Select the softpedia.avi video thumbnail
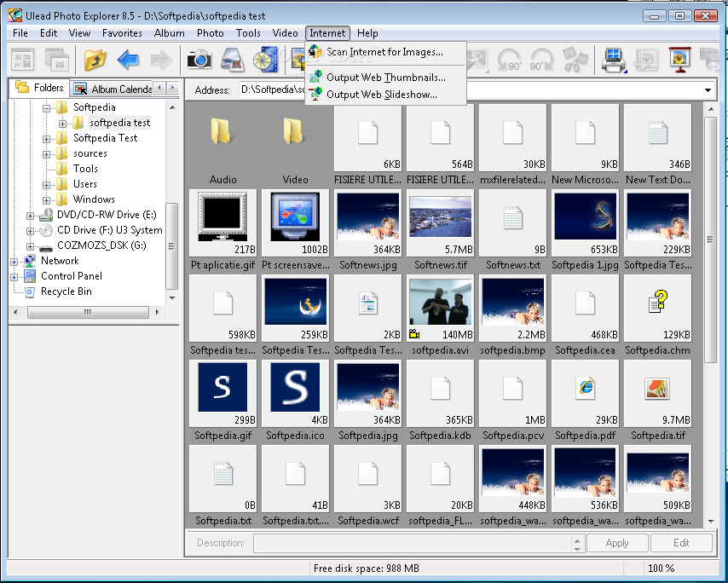 click(x=440, y=303)
